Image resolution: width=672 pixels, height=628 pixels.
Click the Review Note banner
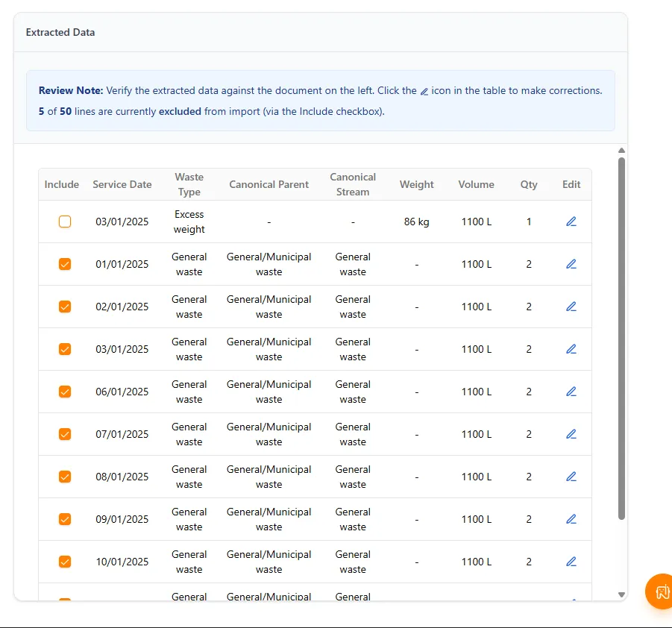click(x=321, y=101)
